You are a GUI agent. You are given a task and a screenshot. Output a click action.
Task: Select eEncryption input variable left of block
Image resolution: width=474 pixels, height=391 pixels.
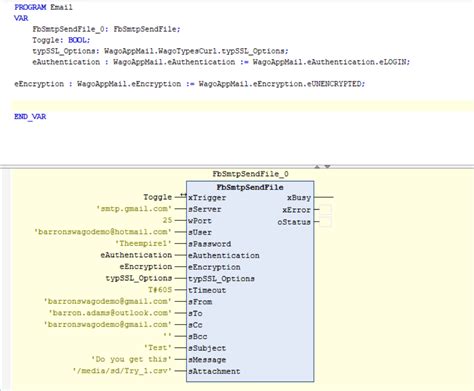146,267
